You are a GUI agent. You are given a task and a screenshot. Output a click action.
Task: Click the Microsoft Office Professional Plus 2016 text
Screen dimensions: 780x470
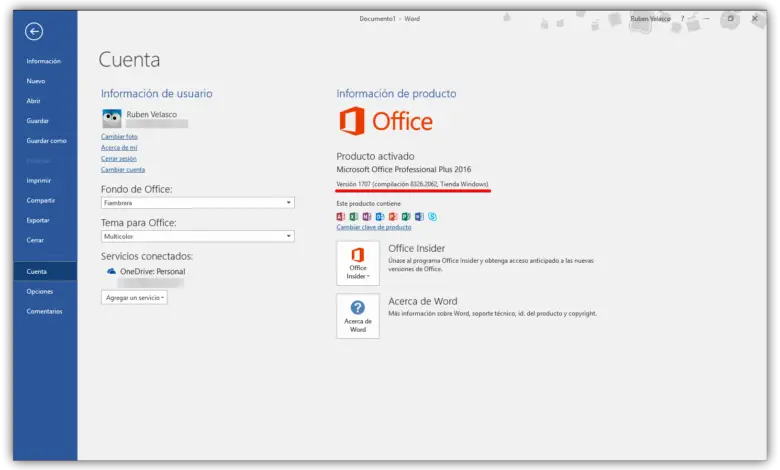(403, 169)
